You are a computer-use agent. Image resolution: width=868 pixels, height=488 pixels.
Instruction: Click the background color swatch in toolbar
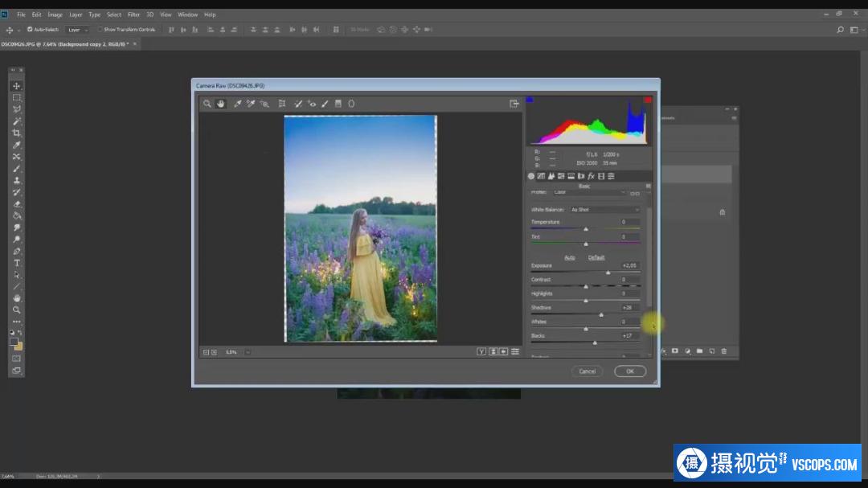18,347
